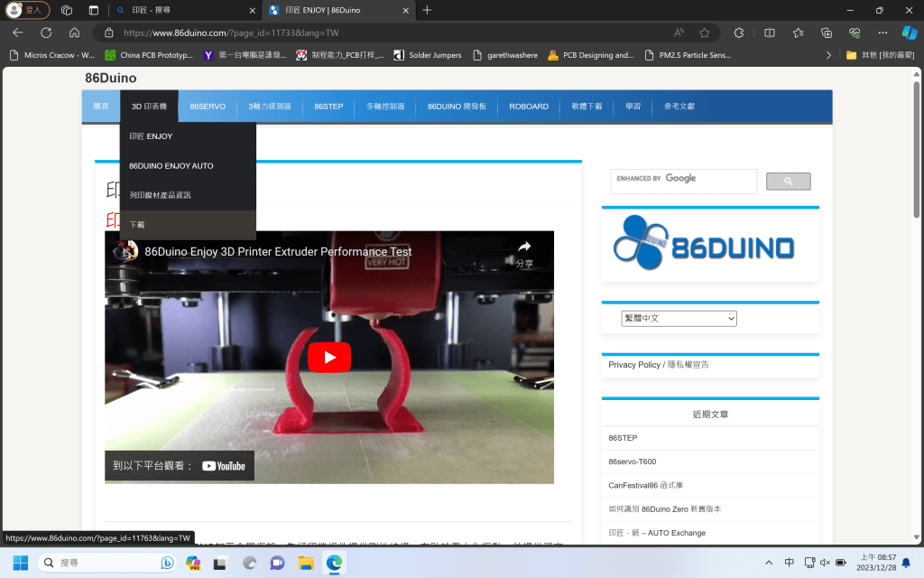Open File Explorer from the taskbar

pyautogui.click(x=306, y=563)
